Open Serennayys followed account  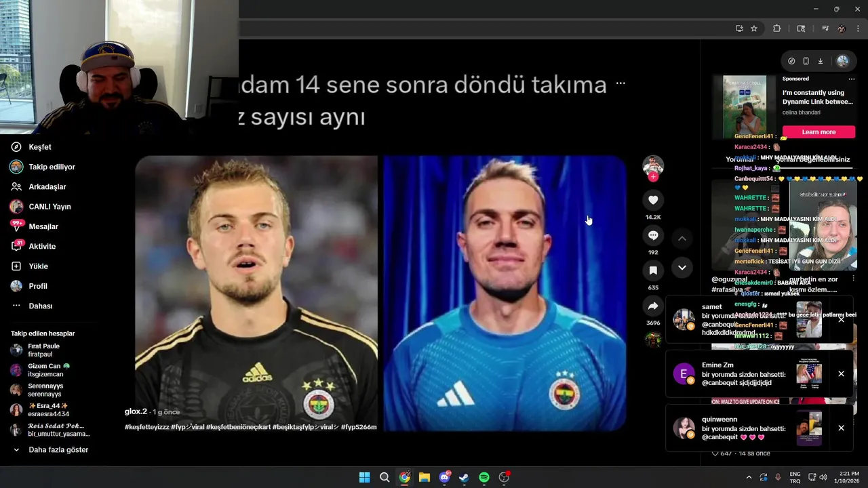37,390
